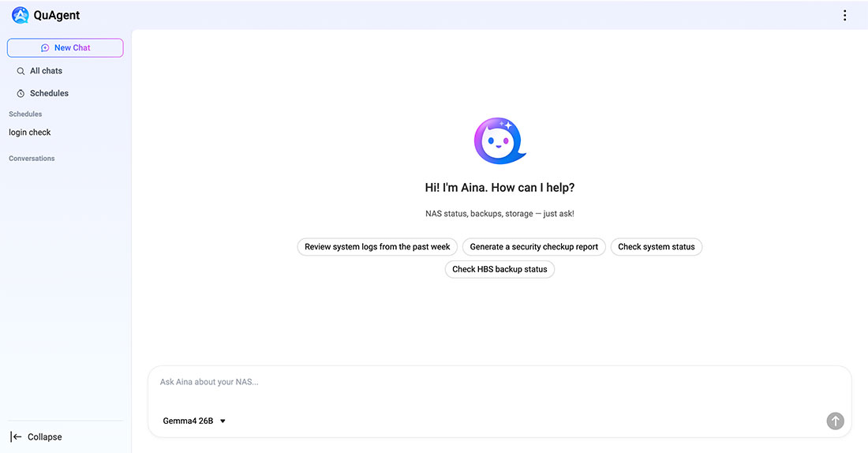Start a New Chat
Screen dimensions: 868x453
click(x=65, y=47)
